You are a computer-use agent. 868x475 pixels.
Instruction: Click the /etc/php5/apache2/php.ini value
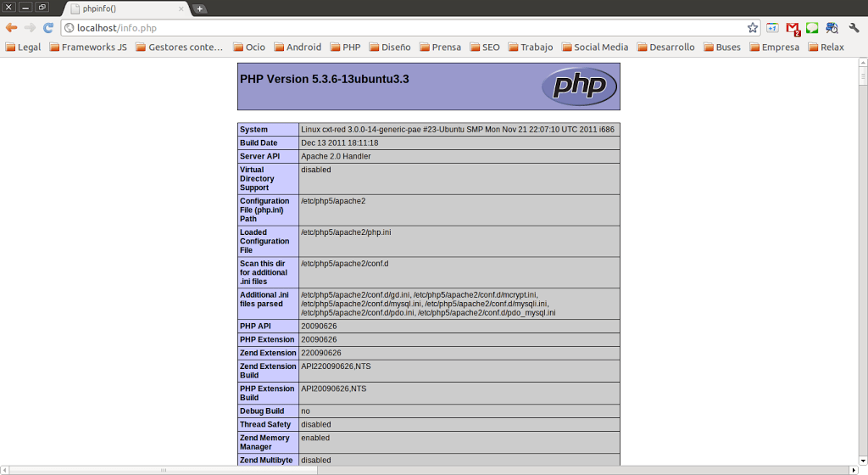coord(346,232)
